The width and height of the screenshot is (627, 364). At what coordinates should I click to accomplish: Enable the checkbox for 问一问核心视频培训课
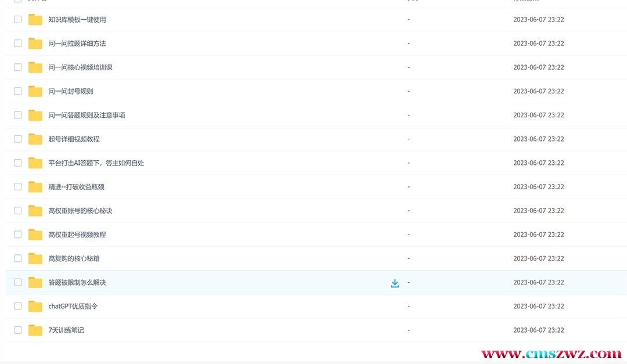click(17, 67)
